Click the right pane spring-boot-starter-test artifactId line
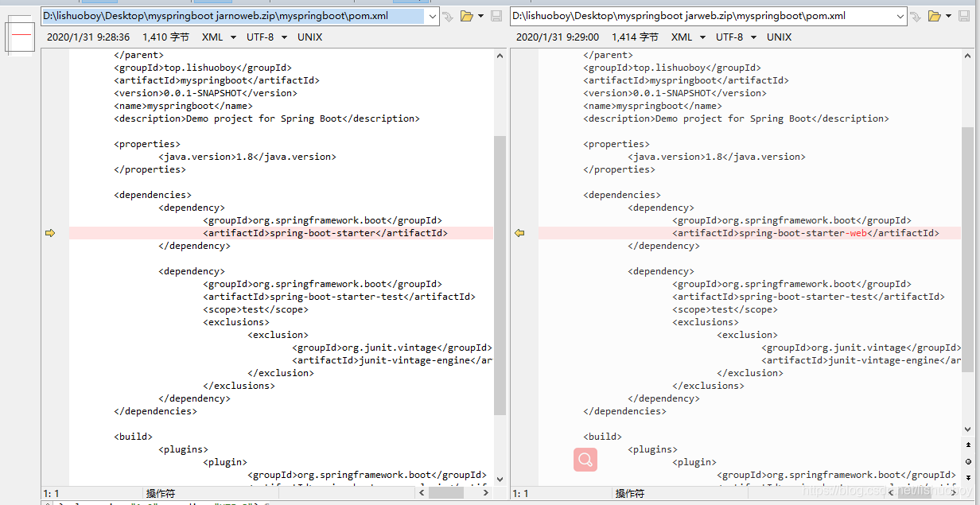 [808, 297]
